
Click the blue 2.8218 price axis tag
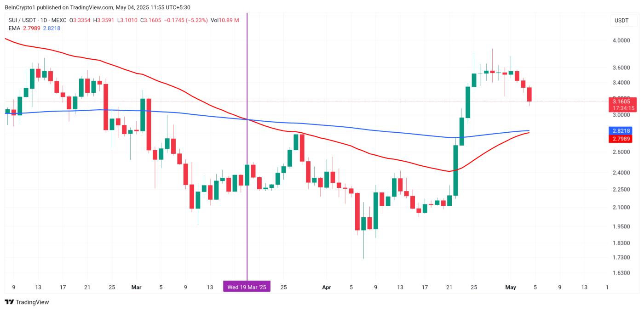[x=622, y=131]
